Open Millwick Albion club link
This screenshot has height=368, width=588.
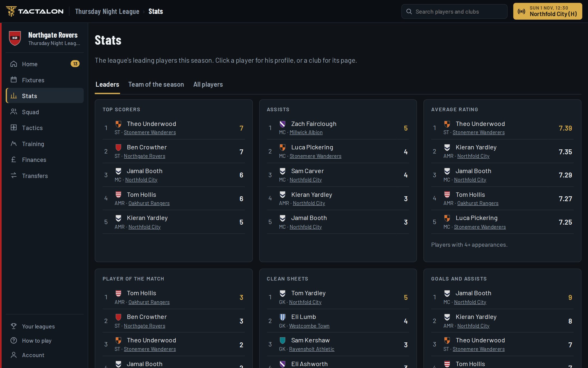coord(306,132)
